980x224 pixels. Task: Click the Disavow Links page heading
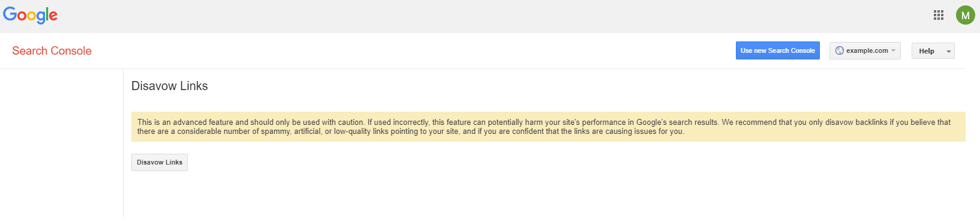pos(170,86)
